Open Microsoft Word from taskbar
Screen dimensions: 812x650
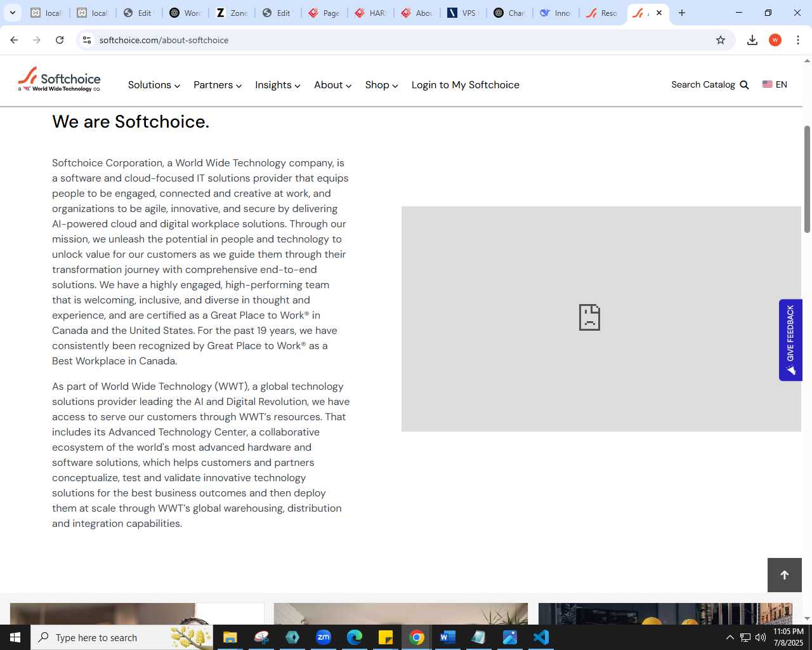pos(448,637)
